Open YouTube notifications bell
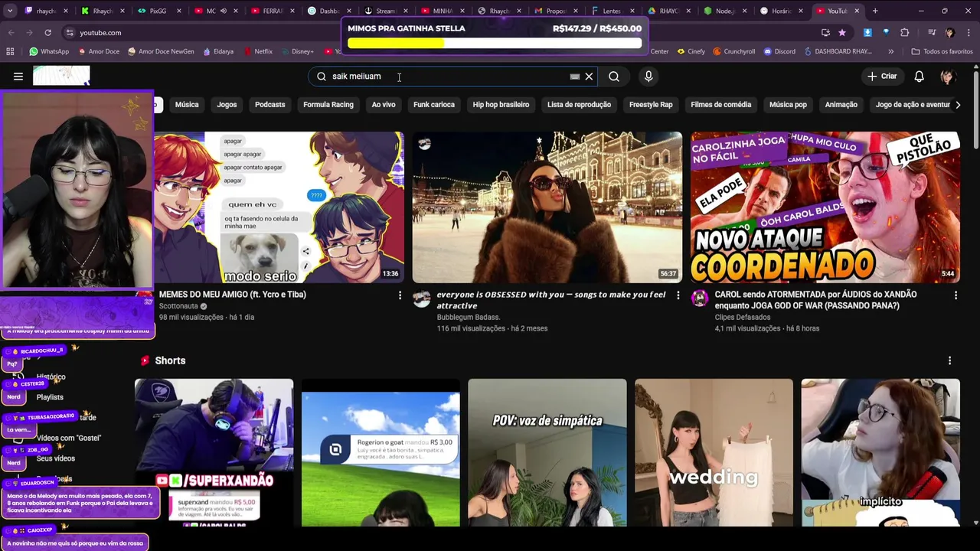 [x=920, y=77]
